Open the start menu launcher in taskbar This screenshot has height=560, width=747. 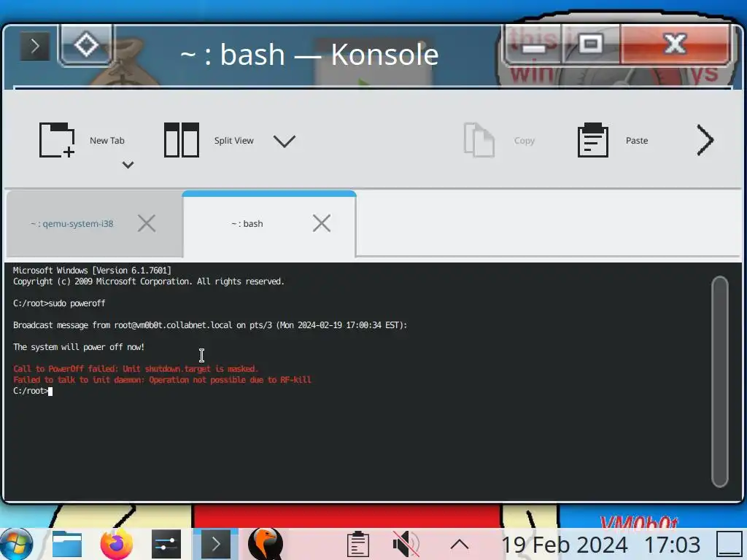pyautogui.click(x=17, y=544)
